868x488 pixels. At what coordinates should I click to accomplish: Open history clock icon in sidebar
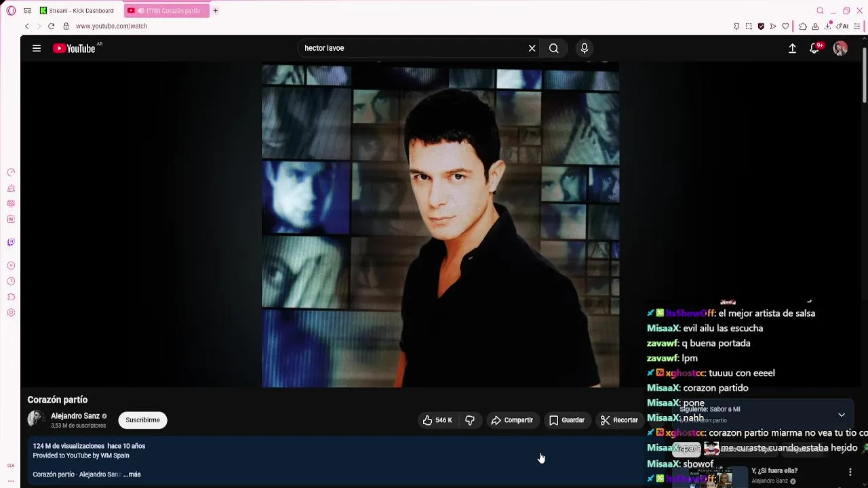11,281
